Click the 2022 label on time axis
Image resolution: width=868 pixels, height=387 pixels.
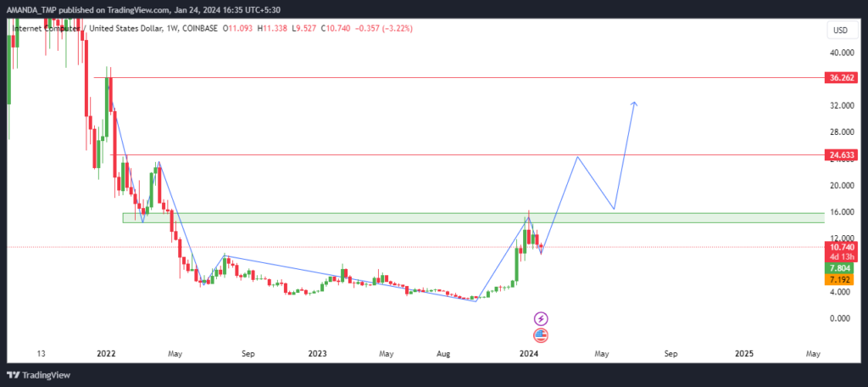tap(106, 353)
